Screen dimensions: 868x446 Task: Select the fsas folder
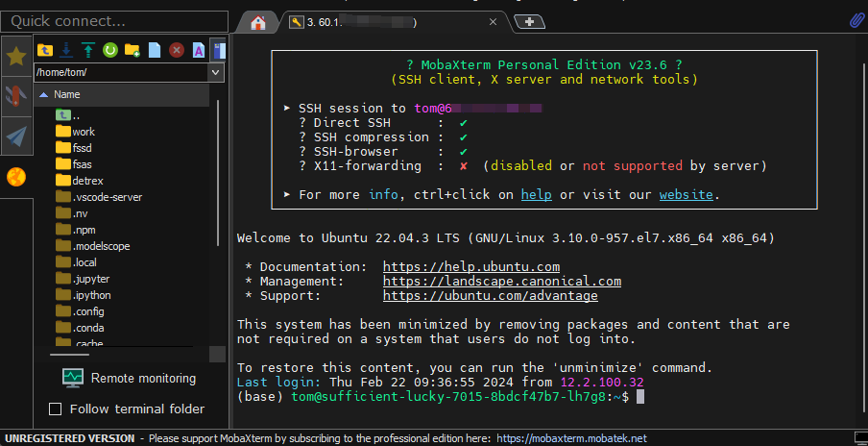74,164
